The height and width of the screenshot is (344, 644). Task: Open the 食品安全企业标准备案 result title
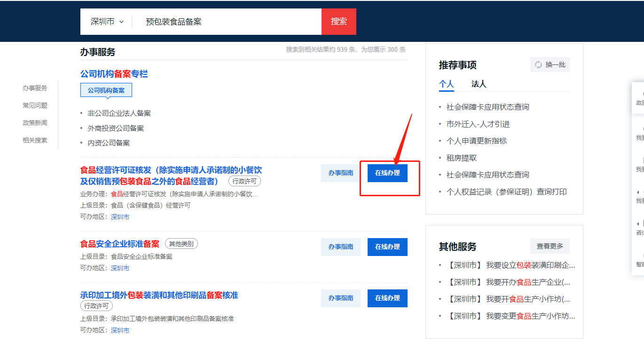click(x=120, y=244)
